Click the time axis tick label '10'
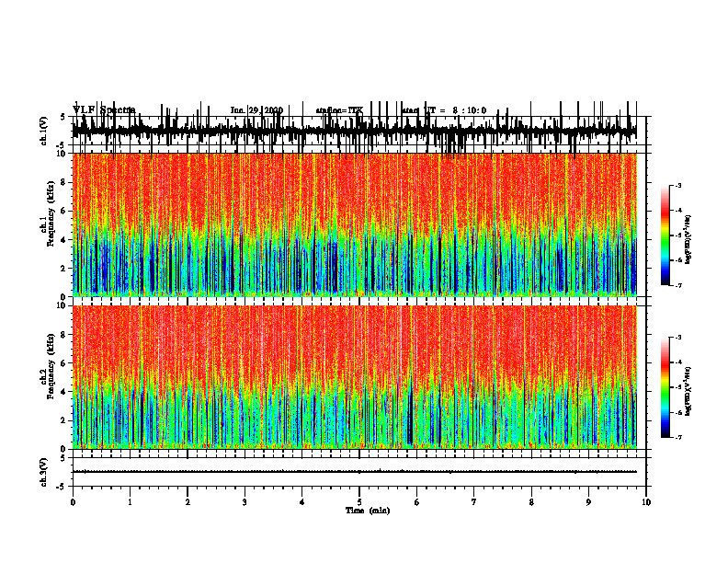This screenshot has width=728, height=563. pos(646,502)
